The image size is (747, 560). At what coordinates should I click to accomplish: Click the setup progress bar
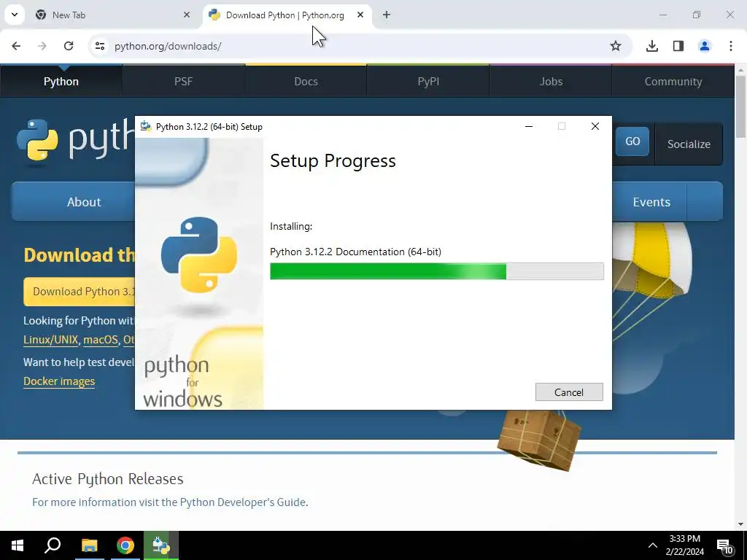[x=437, y=271]
